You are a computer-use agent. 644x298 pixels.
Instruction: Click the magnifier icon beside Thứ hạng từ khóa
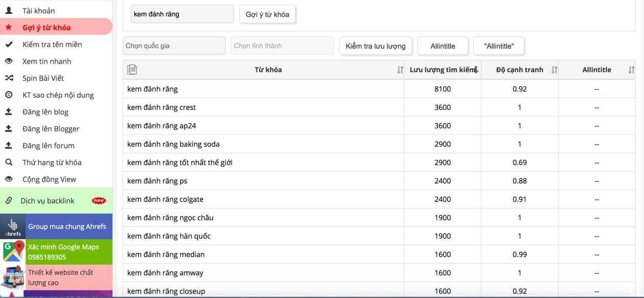tap(9, 162)
